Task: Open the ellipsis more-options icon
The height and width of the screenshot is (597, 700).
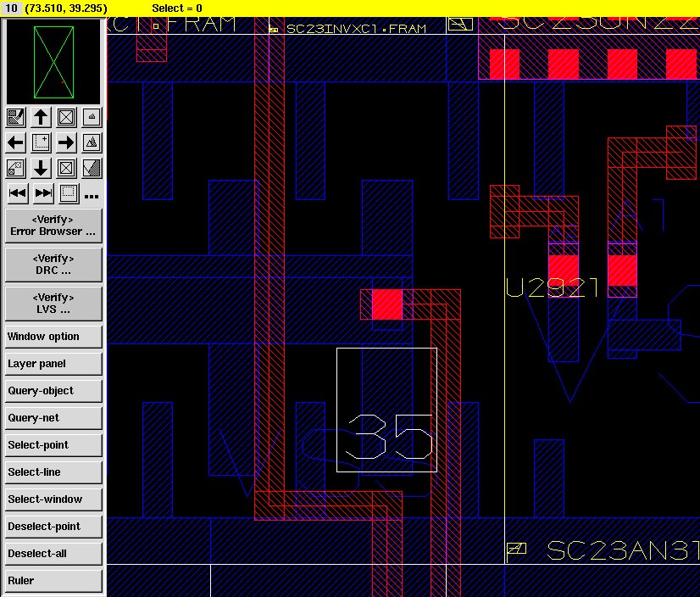Action: click(x=92, y=195)
